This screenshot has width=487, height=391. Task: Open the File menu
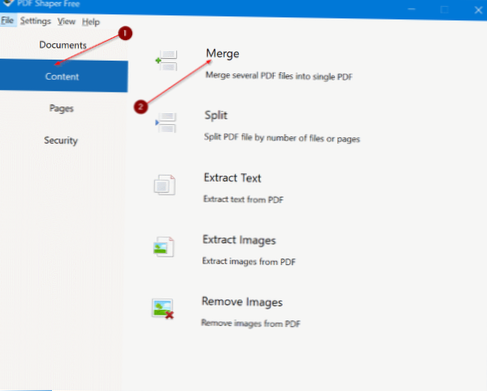coord(7,21)
